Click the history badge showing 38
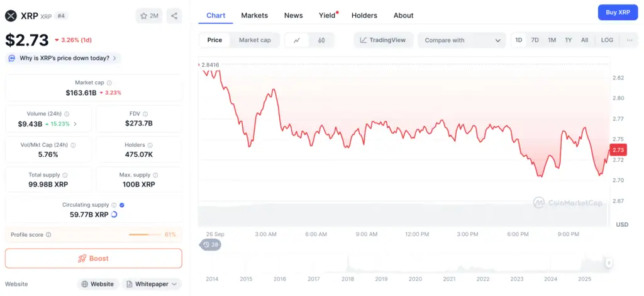Viewport: 644px width, 296px height. (x=211, y=245)
